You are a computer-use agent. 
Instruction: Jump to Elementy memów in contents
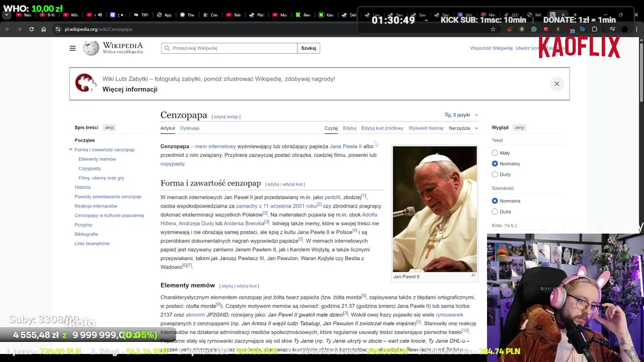[x=97, y=159]
